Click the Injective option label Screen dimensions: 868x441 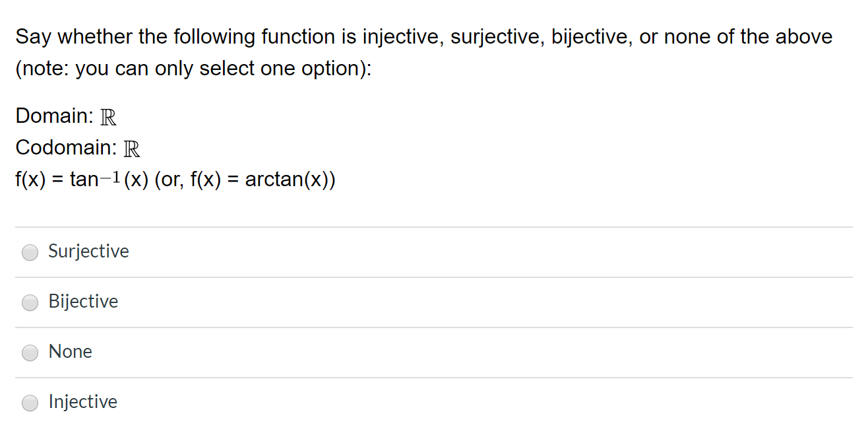[82, 402]
